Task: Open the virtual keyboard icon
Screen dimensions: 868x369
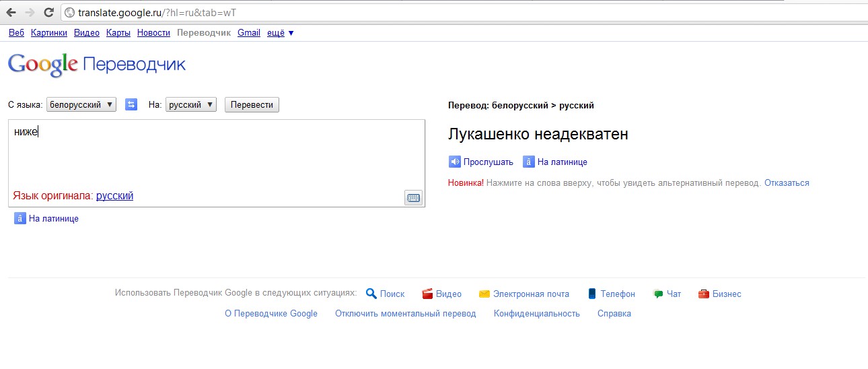Action: pyautogui.click(x=413, y=197)
